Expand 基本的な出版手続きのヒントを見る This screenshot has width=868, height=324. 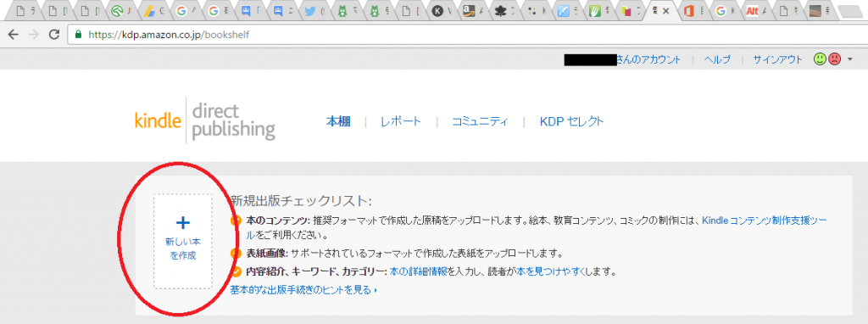[x=303, y=290]
